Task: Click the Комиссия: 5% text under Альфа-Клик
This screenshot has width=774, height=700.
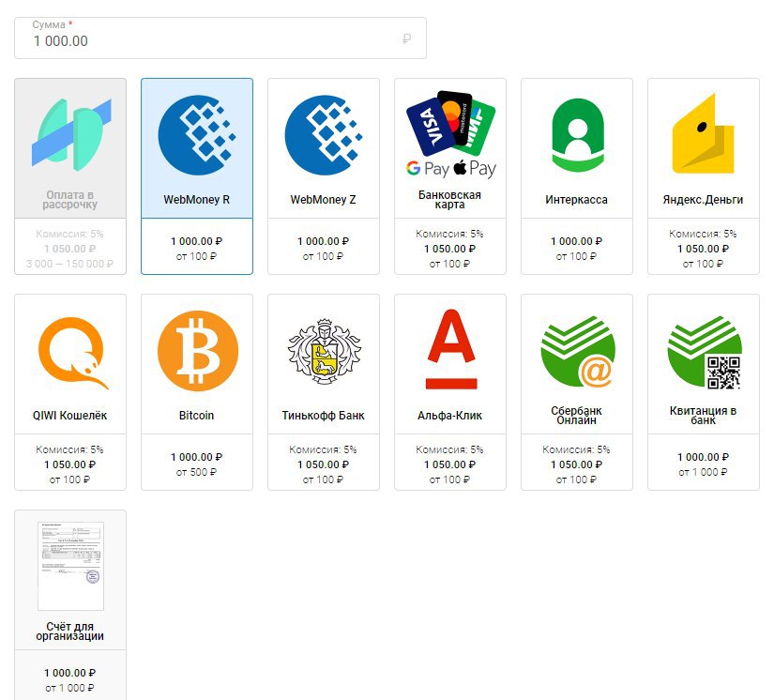Action: pos(449,449)
